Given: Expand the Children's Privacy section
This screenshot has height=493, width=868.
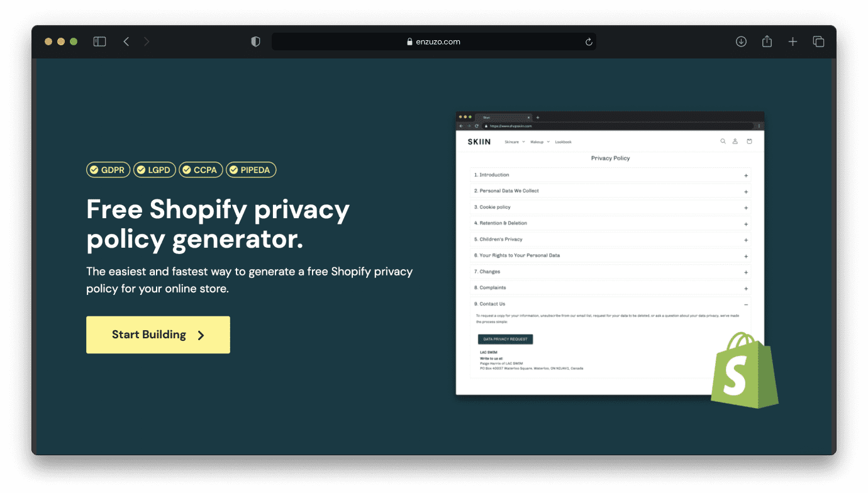Looking at the screenshot, I should pyautogui.click(x=610, y=240).
